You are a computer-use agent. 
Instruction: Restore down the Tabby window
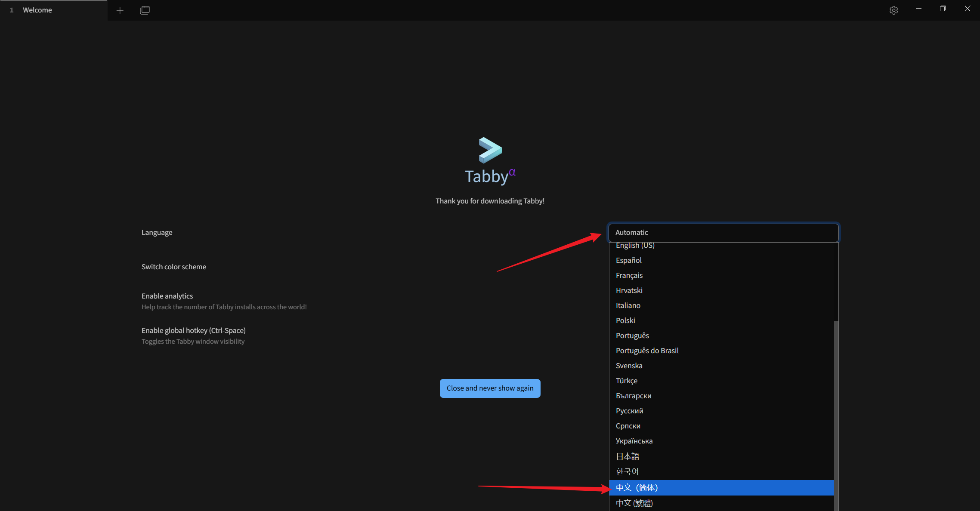(x=943, y=9)
